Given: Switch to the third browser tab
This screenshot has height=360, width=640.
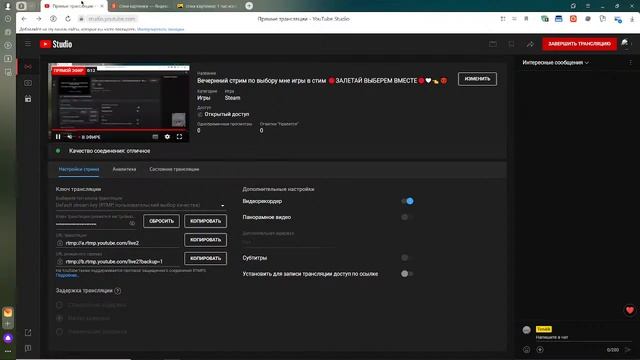Looking at the screenshot, I should point(206,6).
